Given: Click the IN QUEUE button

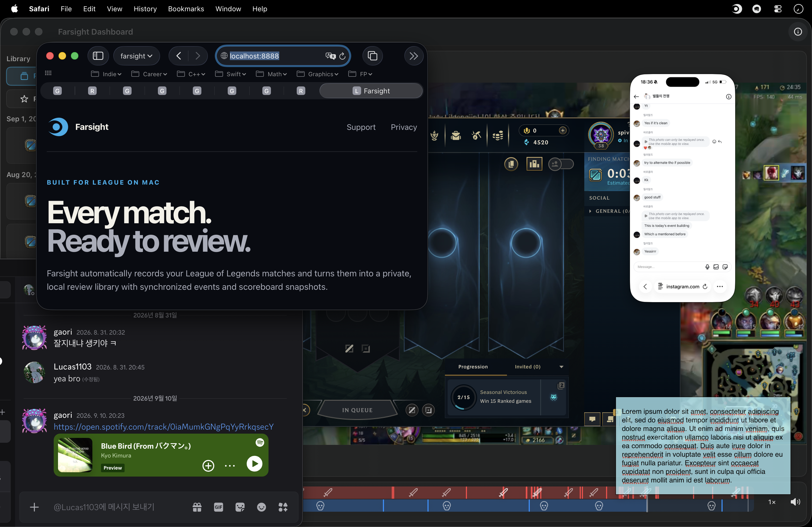Looking at the screenshot, I should pos(357,410).
